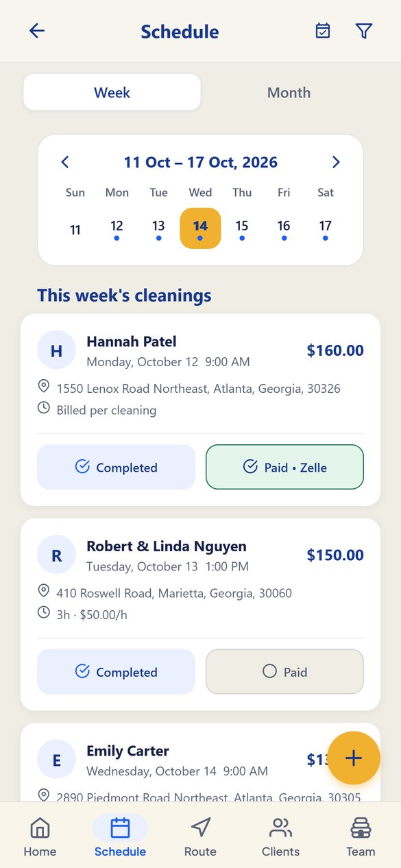
Task: Tap the yellow plus add button
Action: pos(354,758)
